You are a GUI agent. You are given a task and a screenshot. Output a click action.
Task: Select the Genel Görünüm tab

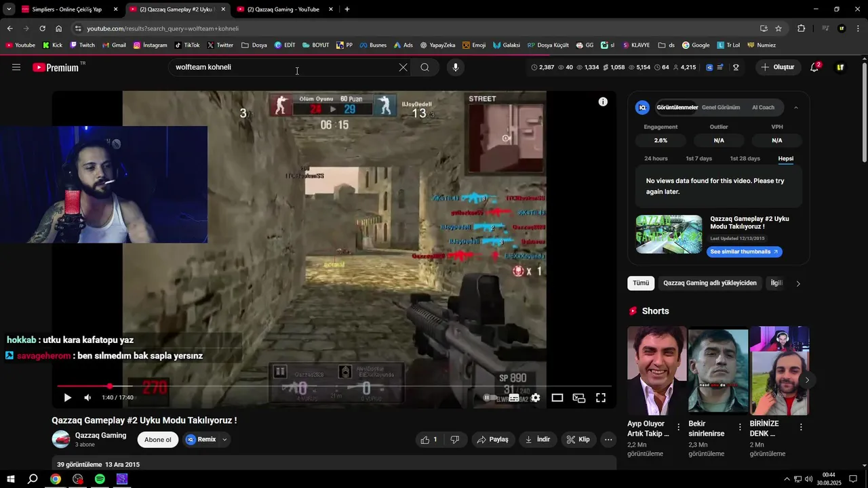coord(721,107)
